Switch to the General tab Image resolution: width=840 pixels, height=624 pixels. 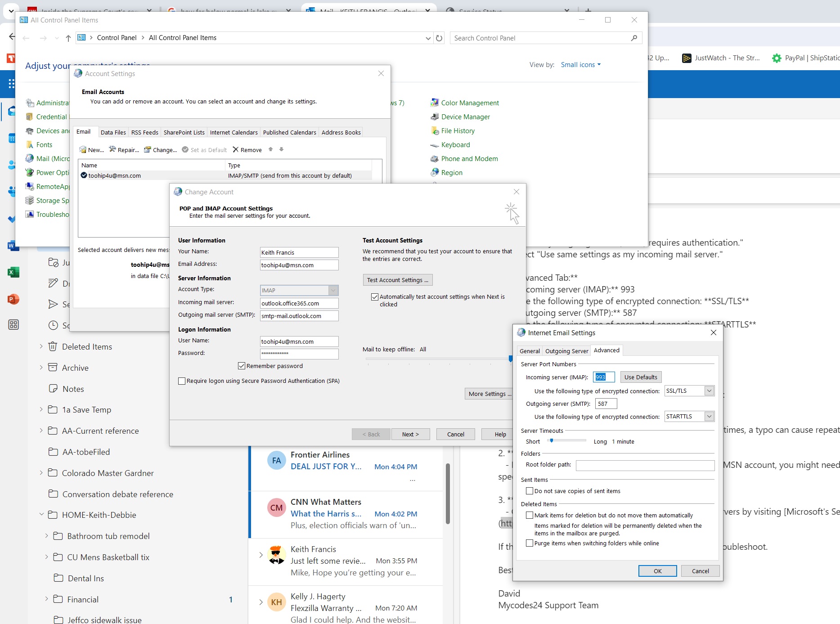pos(530,351)
